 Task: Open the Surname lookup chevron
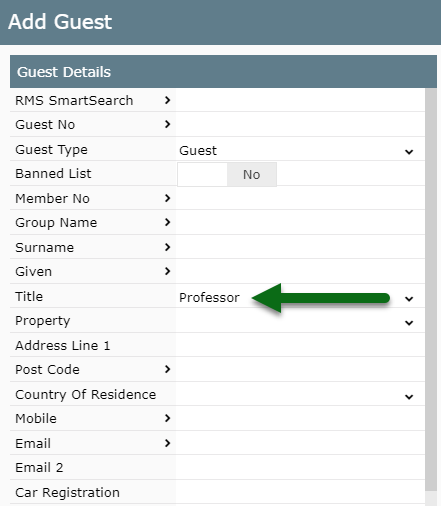point(167,247)
